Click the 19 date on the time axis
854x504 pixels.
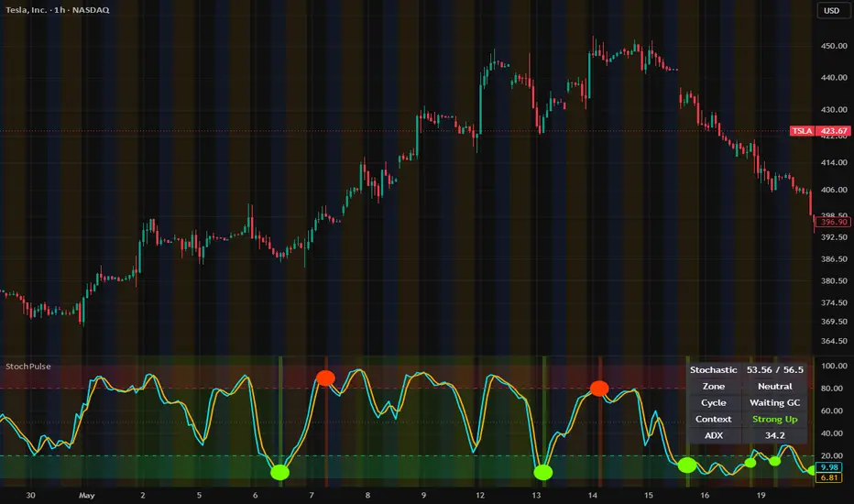761,495
